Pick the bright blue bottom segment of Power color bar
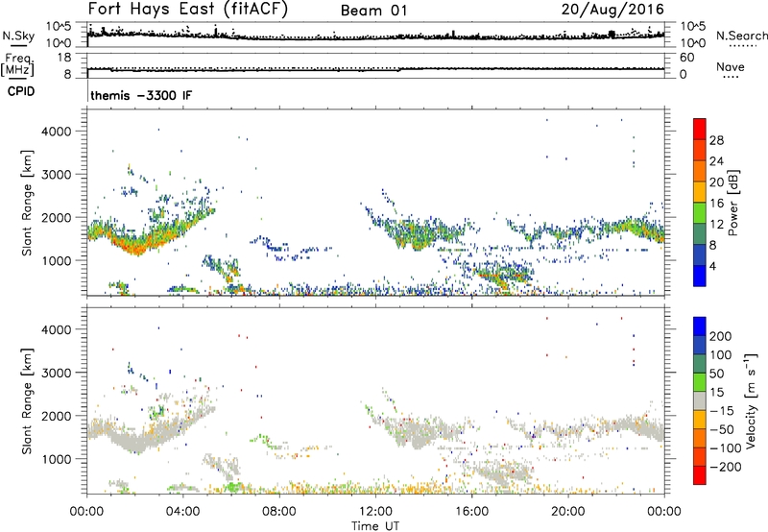 click(x=700, y=276)
